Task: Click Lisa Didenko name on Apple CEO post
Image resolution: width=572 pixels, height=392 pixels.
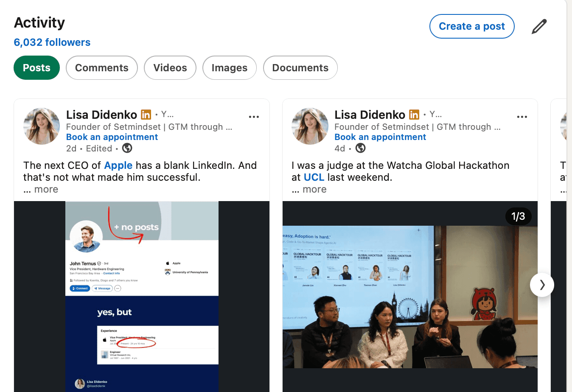Action: coord(102,115)
